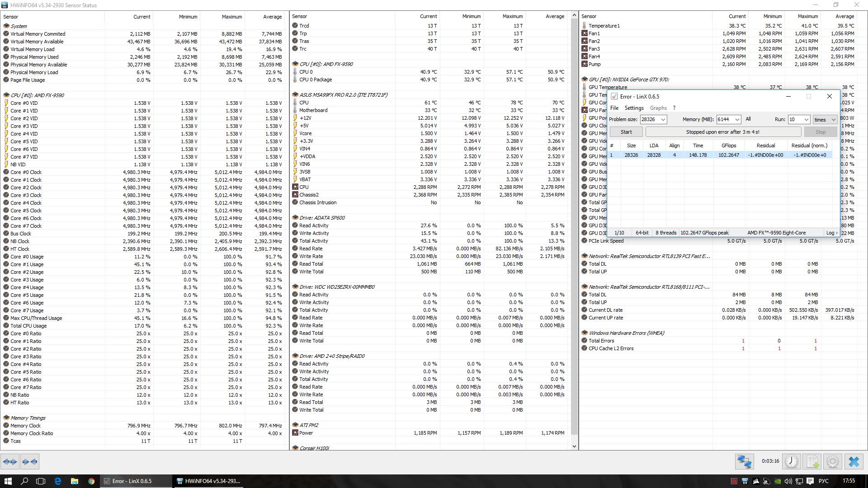Click the clock reset timer icon

(x=791, y=461)
